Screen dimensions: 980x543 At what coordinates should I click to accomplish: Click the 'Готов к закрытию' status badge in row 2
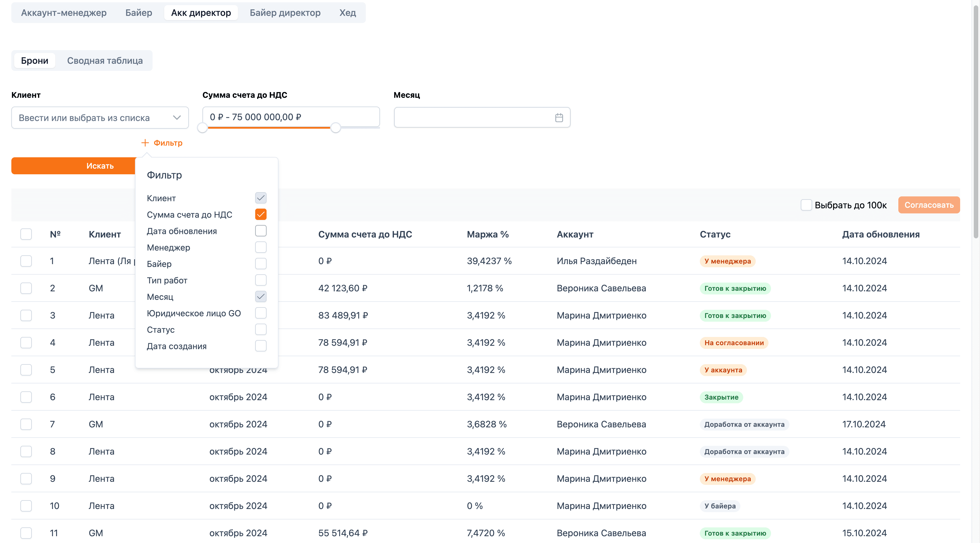pos(735,288)
